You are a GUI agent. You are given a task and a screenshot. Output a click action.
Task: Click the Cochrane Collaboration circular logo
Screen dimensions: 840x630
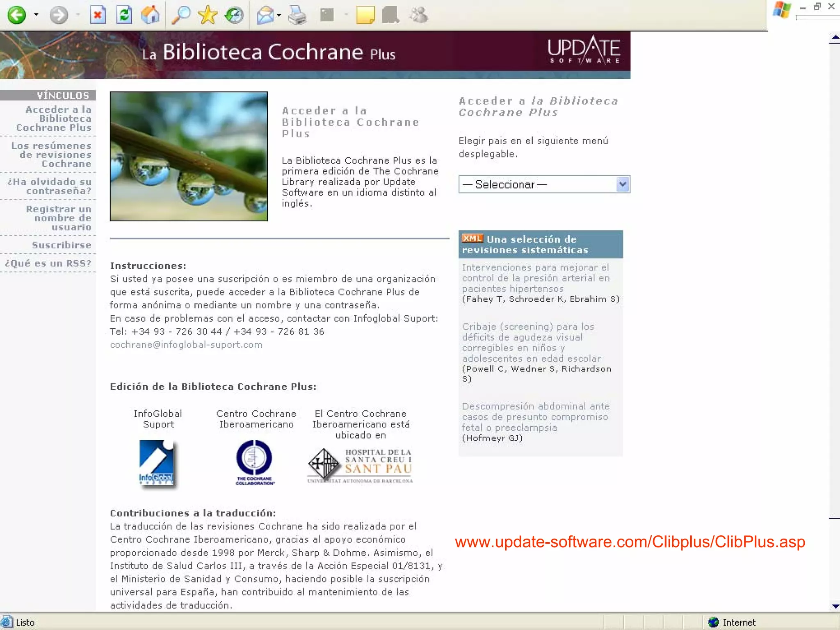click(x=255, y=462)
